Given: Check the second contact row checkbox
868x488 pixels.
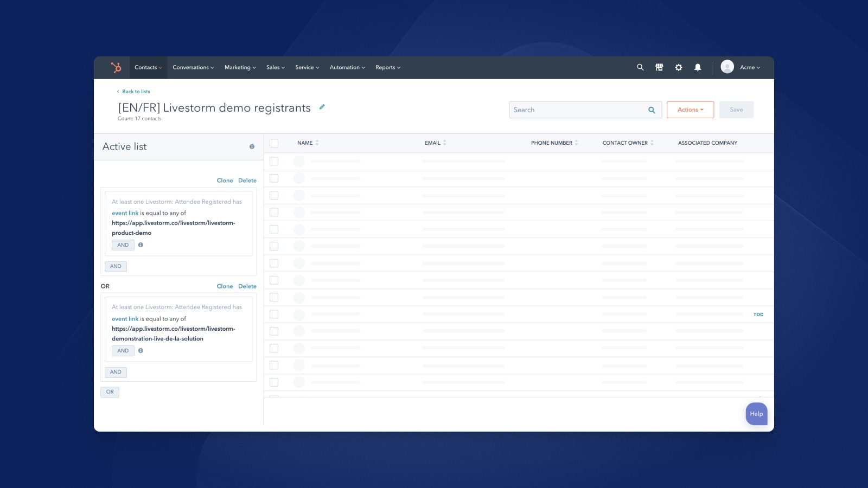Looking at the screenshot, I should (274, 178).
